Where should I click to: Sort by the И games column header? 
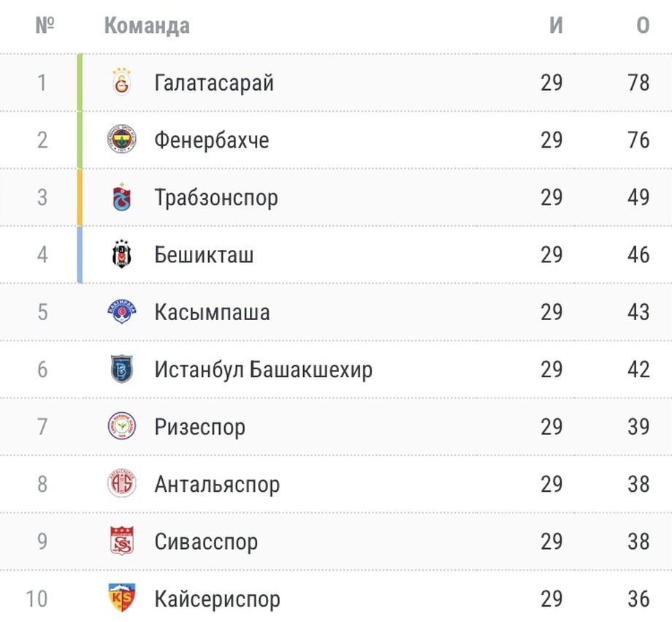[556, 26]
